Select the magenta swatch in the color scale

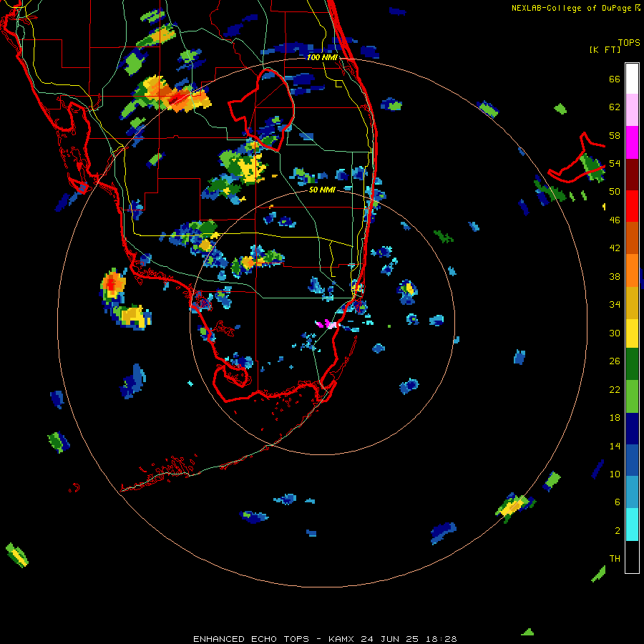click(x=632, y=142)
